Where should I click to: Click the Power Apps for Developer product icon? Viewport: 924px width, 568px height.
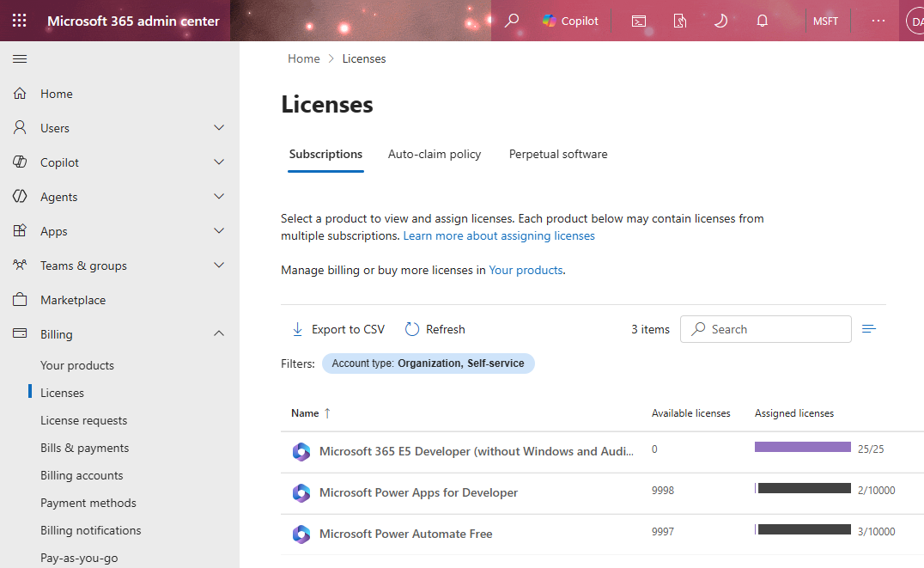tap(301, 493)
